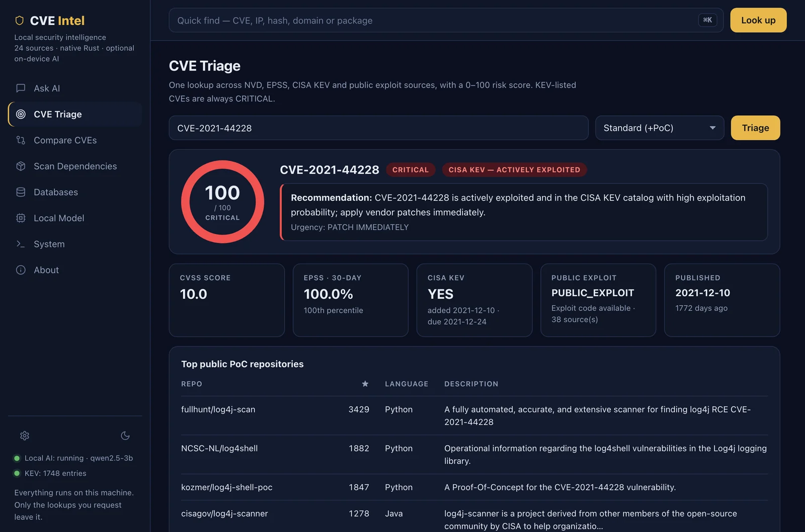Click the EPSS value 100.0%
Image resolution: width=805 pixels, height=532 pixels.
click(328, 294)
